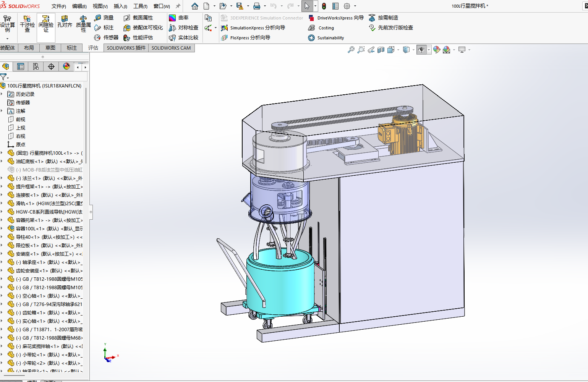Switch to the 草图 tab

click(x=50, y=48)
